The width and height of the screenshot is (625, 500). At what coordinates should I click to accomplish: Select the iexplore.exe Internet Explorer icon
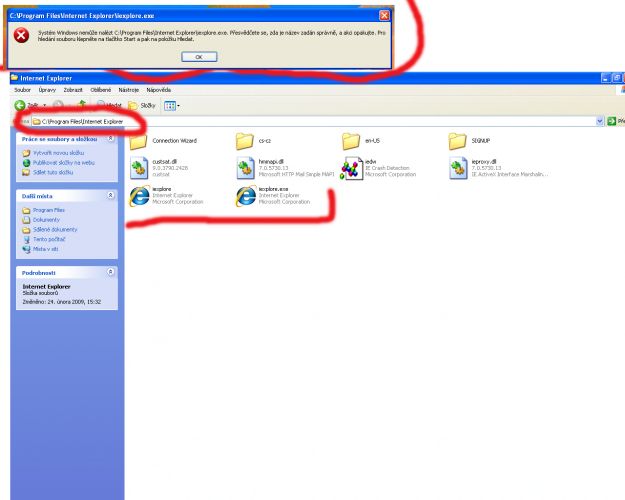pyautogui.click(x=246, y=196)
